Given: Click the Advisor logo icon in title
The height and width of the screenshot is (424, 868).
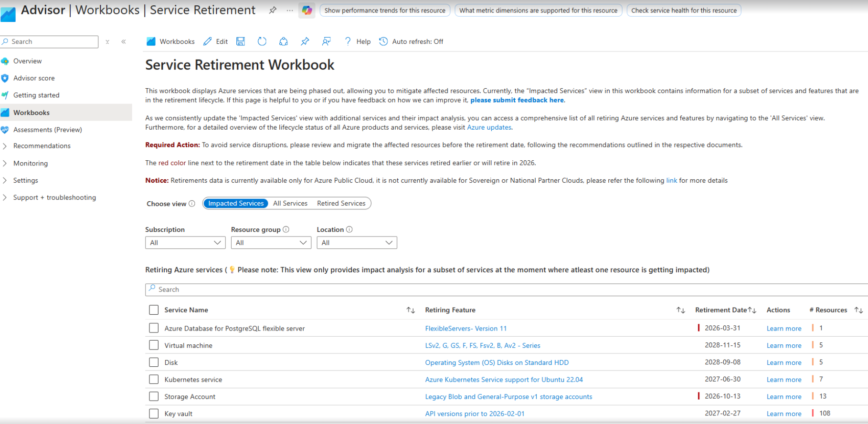Looking at the screenshot, I should (8, 13).
